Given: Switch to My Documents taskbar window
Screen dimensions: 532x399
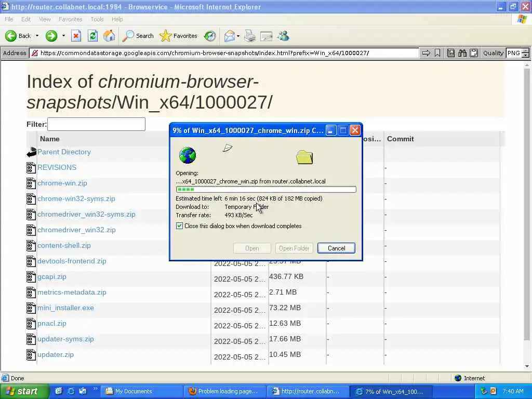Looking at the screenshot, I should pyautogui.click(x=141, y=392).
